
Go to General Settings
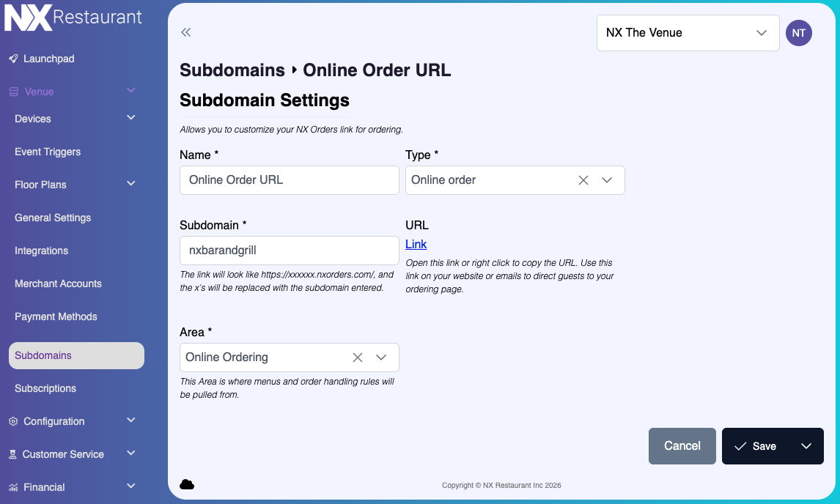53,218
